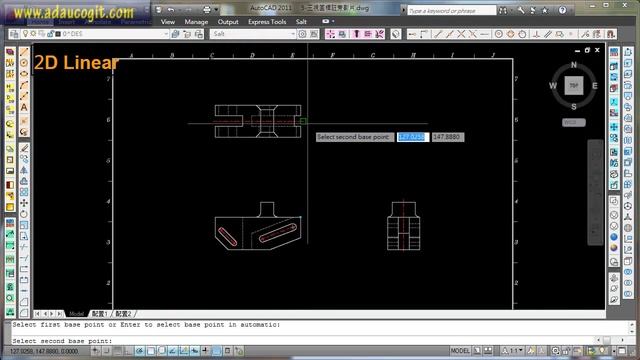Click the command line vertical scrollbar
Image resolution: width=640 pixels, height=360 pixels.
[632, 329]
